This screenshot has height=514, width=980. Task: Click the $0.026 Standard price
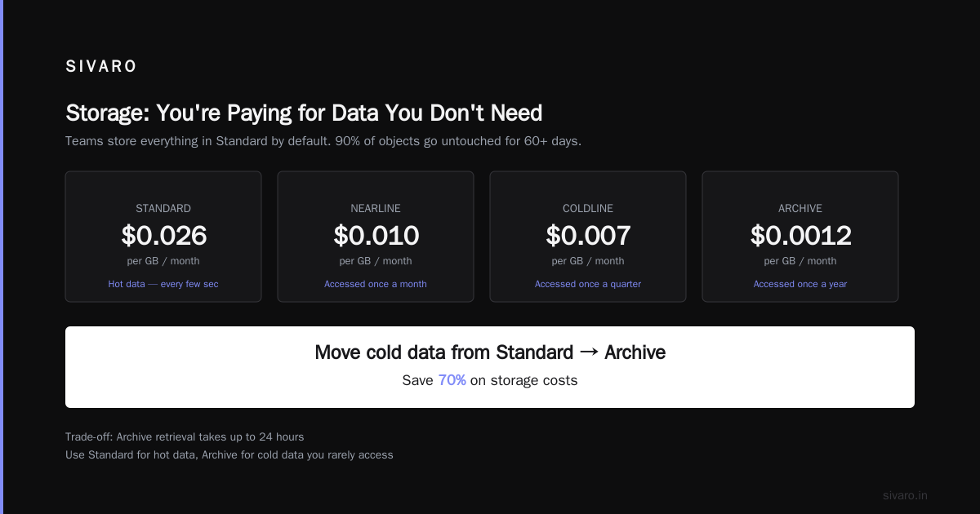coord(163,236)
